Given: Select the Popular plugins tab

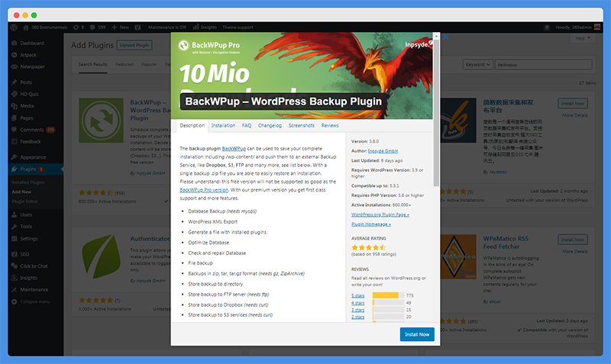Looking at the screenshot, I should click(x=149, y=64).
